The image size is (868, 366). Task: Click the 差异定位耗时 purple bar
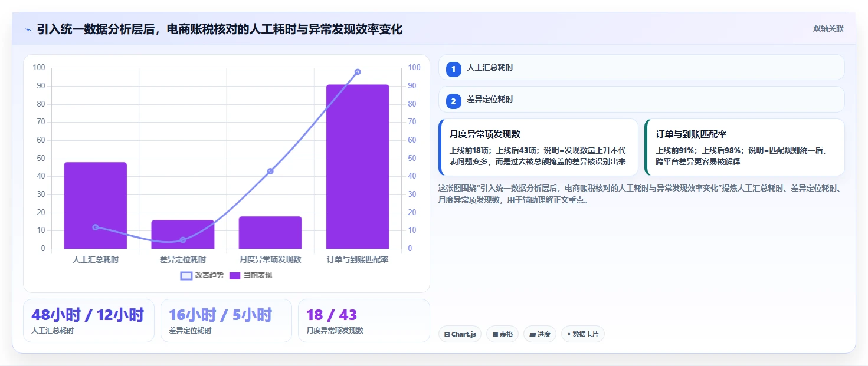(183, 234)
